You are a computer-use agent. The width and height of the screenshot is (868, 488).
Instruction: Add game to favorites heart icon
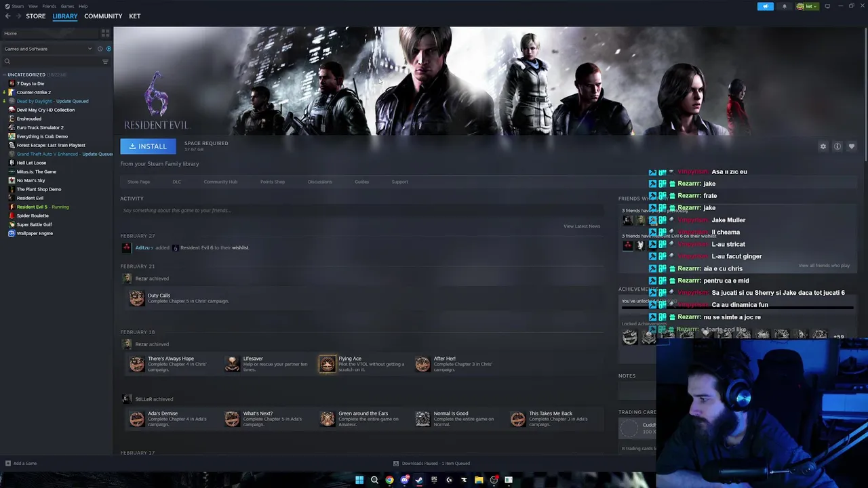[x=852, y=146]
